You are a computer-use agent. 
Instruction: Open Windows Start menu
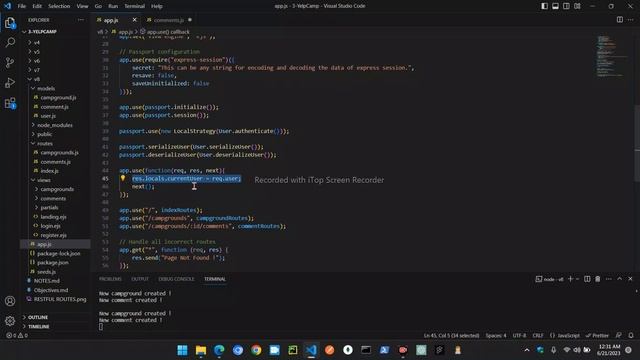[182, 350]
